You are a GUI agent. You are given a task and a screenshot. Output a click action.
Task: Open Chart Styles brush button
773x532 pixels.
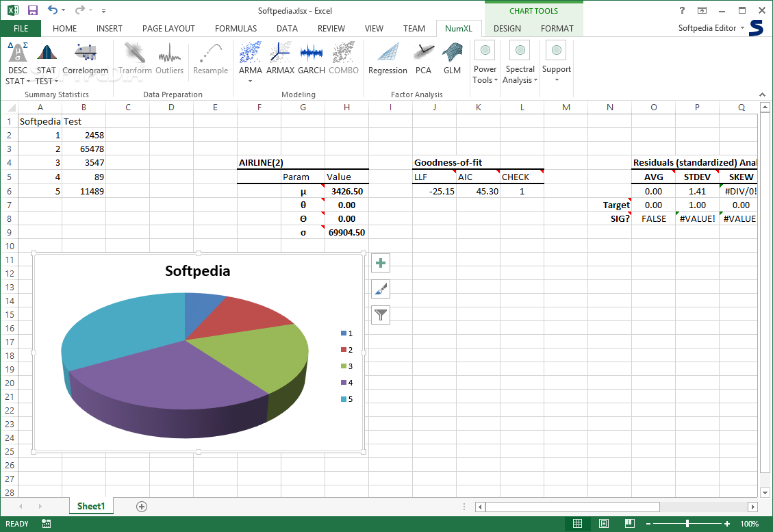[381, 289]
